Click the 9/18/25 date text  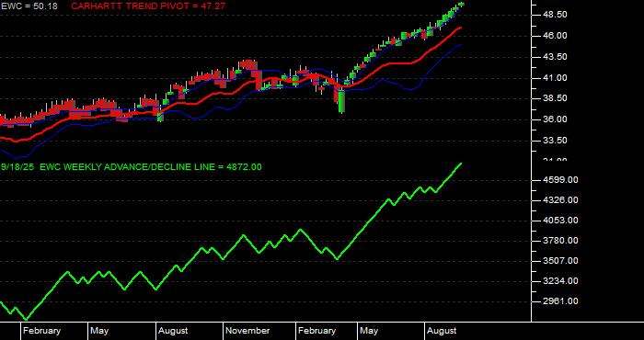point(17,167)
